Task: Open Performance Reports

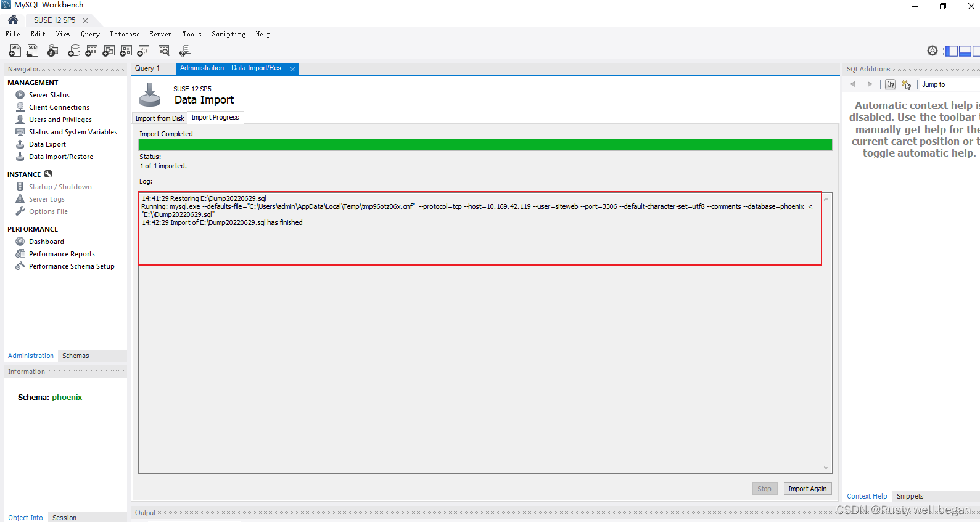Action: tap(62, 254)
